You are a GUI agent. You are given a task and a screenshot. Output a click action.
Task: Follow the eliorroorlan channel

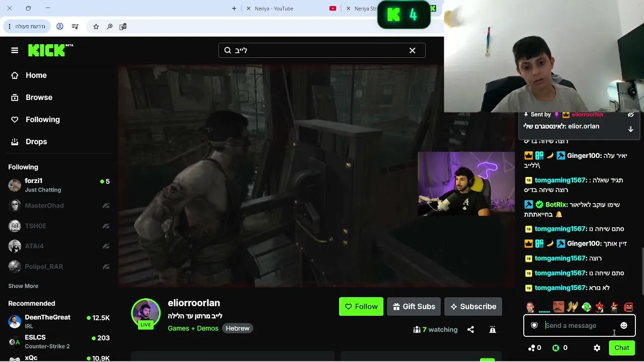tap(361, 307)
